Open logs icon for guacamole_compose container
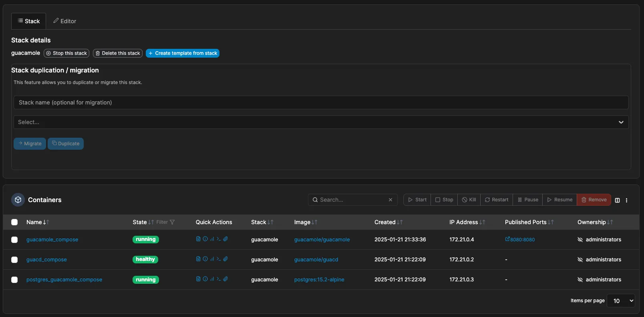This screenshot has height=317, width=644. [198, 239]
